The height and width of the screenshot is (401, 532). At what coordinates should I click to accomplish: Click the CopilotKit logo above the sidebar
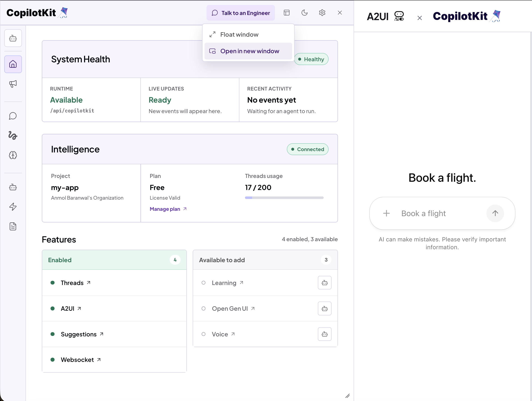point(37,13)
